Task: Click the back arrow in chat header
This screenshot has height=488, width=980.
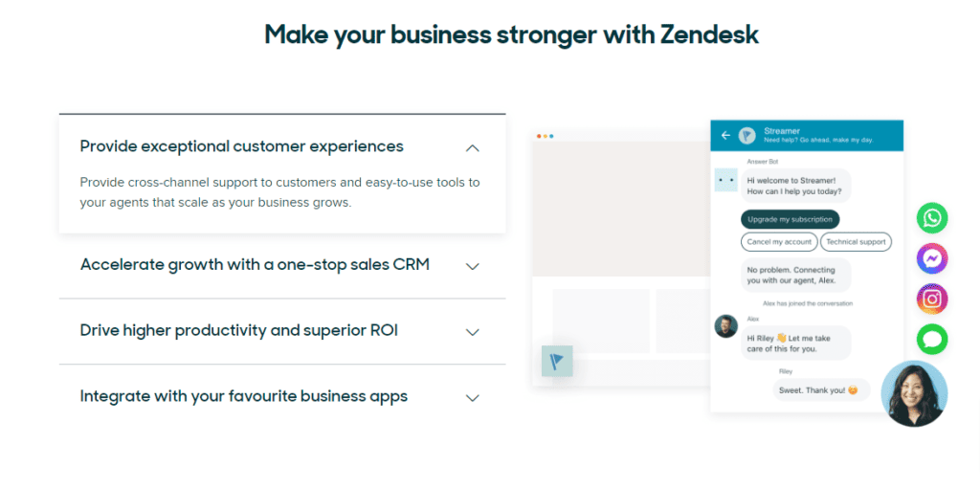Action: (x=725, y=135)
